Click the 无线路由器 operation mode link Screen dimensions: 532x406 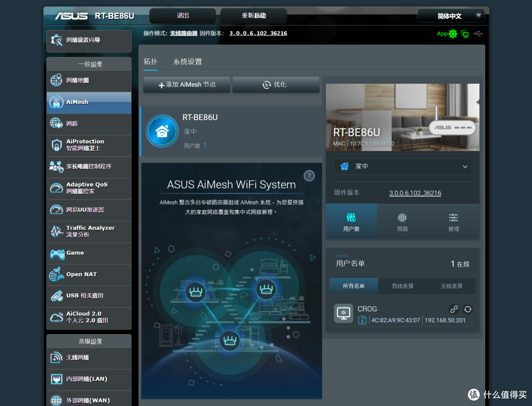coord(184,33)
